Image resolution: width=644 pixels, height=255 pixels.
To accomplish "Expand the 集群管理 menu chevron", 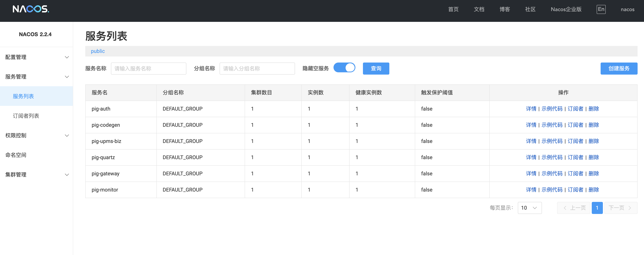I will pyautogui.click(x=67, y=175).
